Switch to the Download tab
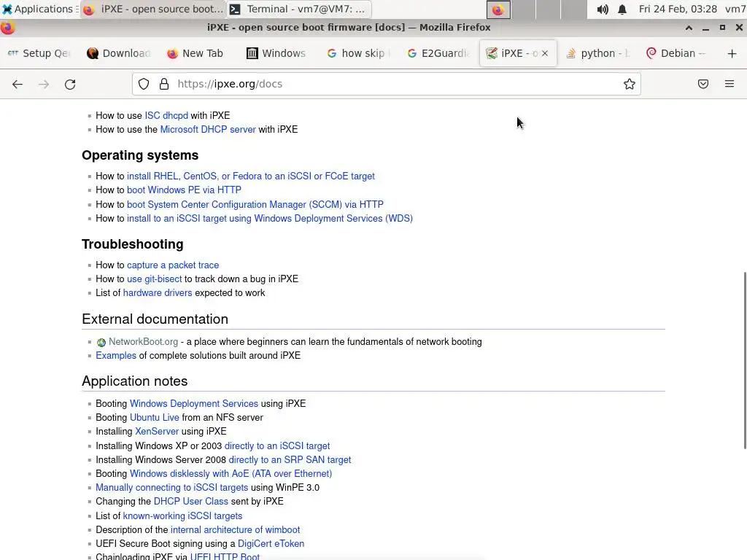Viewport: 747px width, 560px height. (119, 53)
